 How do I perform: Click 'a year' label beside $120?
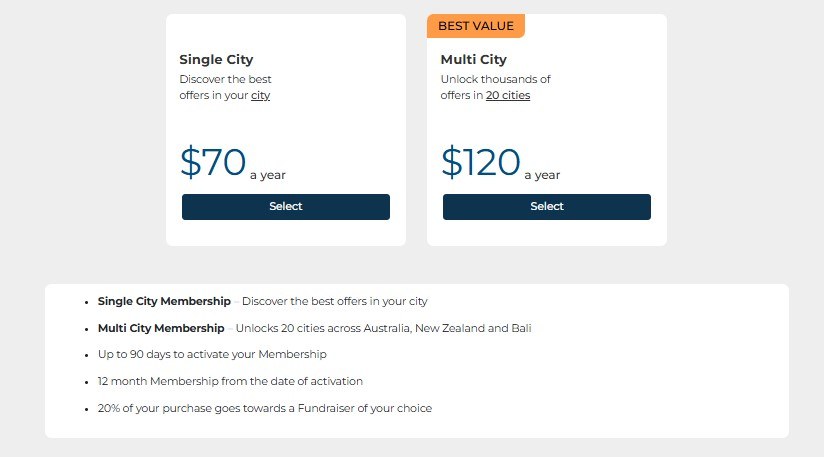541,175
